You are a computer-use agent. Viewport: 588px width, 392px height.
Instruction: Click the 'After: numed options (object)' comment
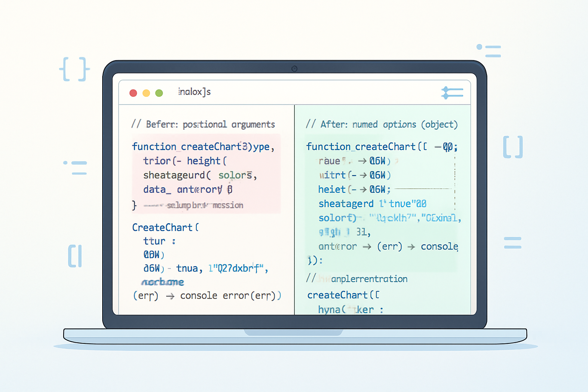[381, 124]
